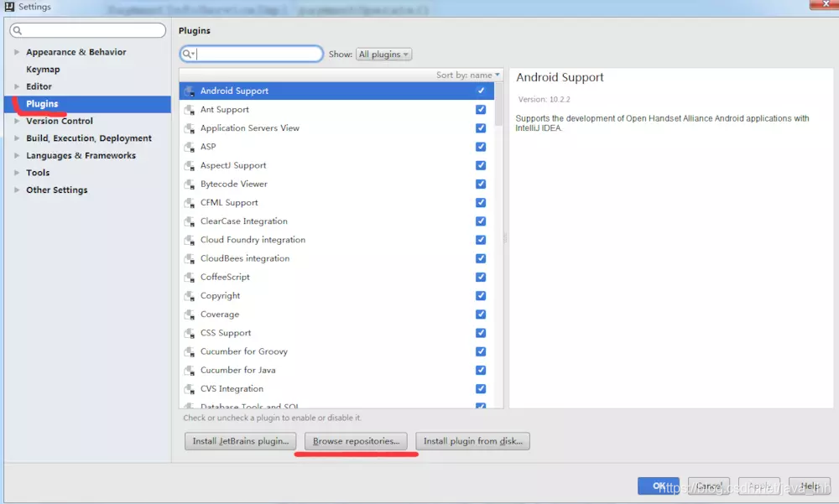The height and width of the screenshot is (504, 839).
Task: Select CloudBees integration plugin row
Action: 336,258
